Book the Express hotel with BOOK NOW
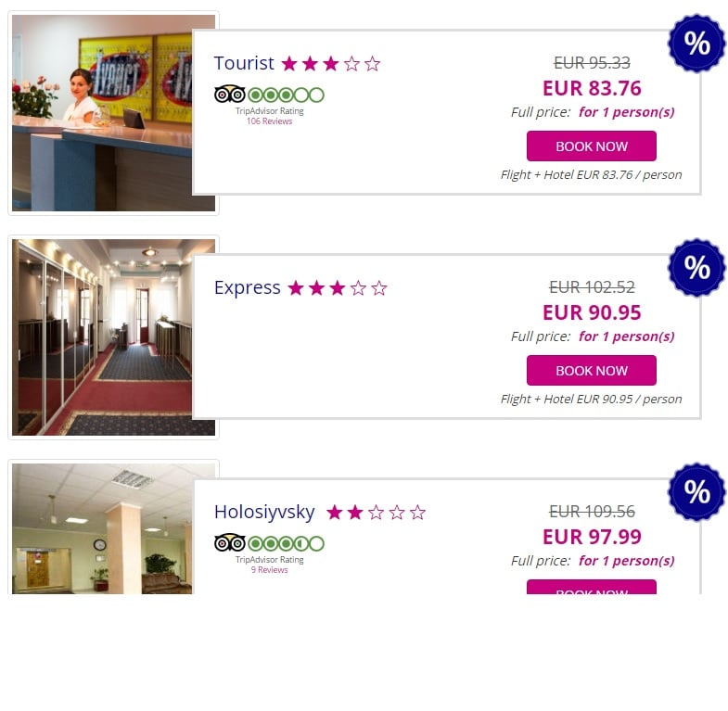Image resolution: width=728 pixels, height=711 pixels. coord(592,371)
